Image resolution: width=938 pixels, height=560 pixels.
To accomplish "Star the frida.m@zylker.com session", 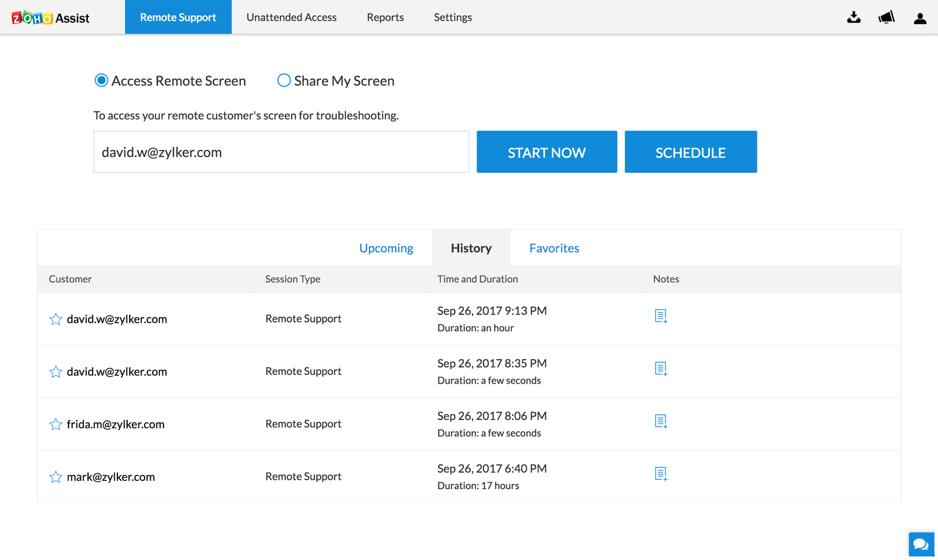I will pos(56,424).
